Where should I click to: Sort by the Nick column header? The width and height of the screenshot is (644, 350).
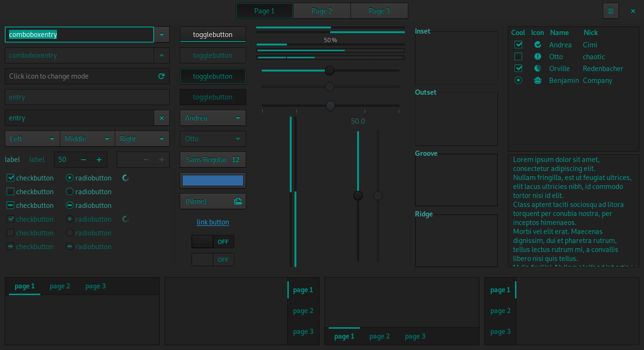[590, 33]
